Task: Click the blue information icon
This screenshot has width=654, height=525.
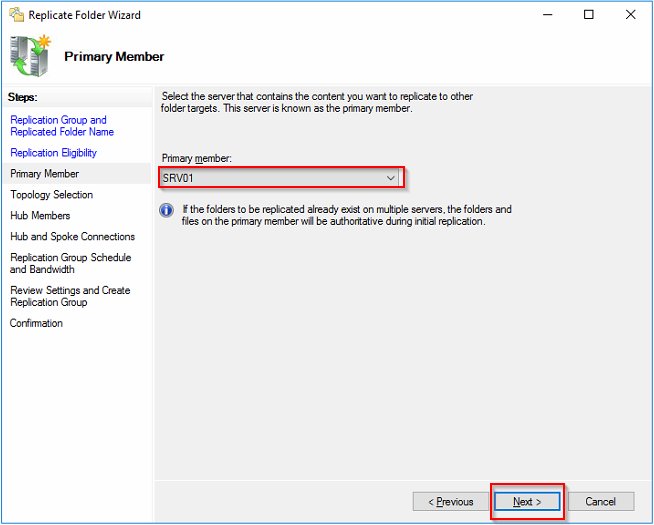Action: (x=167, y=210)
